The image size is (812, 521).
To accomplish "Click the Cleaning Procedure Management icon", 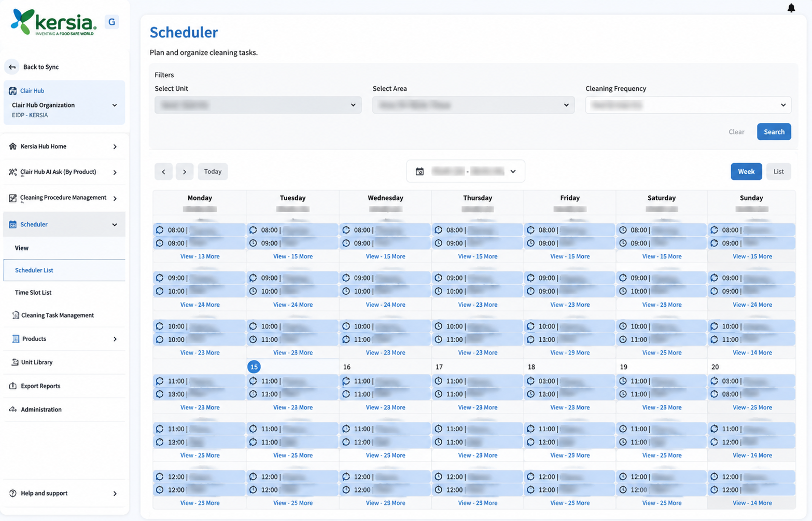I will [x=12, y=198].
